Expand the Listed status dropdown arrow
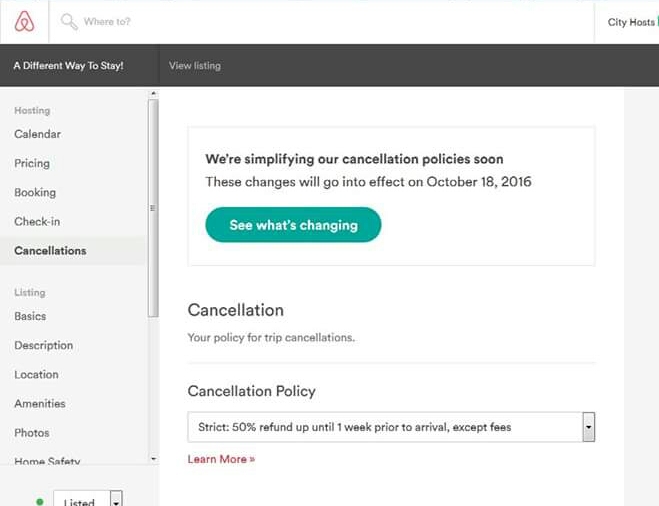 click(116, 500)
